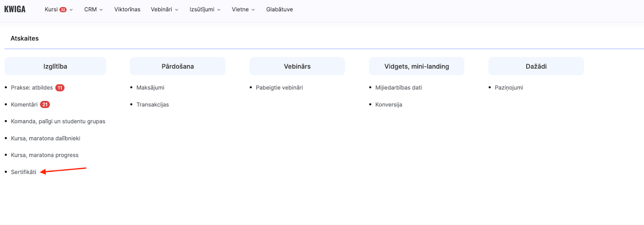
Task: Open Glabātuve in the top menu
Action: tap(279, 9)
